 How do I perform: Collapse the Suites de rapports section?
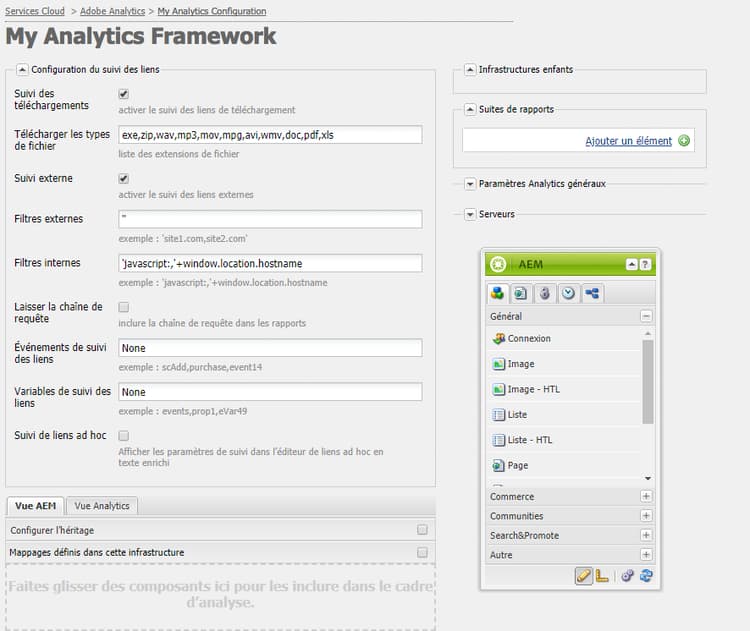click(470, 110)
